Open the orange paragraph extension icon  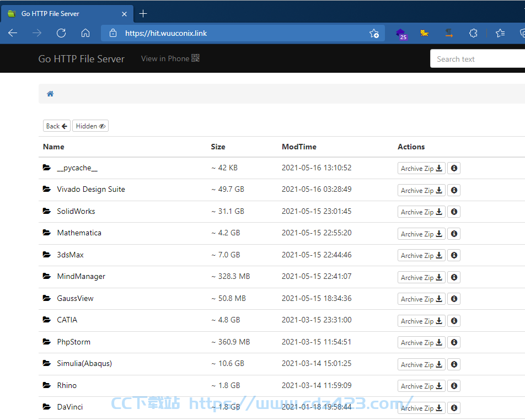449,33
